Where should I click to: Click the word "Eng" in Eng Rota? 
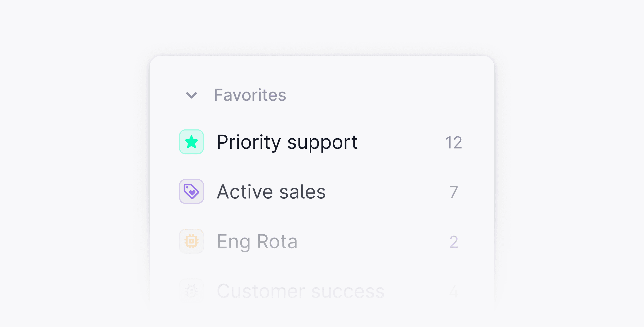pos(233,242)
